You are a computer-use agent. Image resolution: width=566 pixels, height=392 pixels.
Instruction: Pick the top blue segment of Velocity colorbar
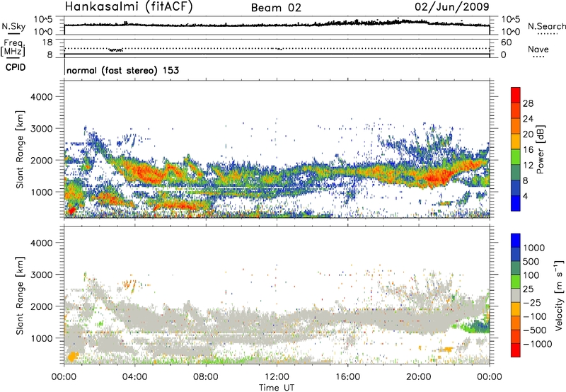pos(516,241)
